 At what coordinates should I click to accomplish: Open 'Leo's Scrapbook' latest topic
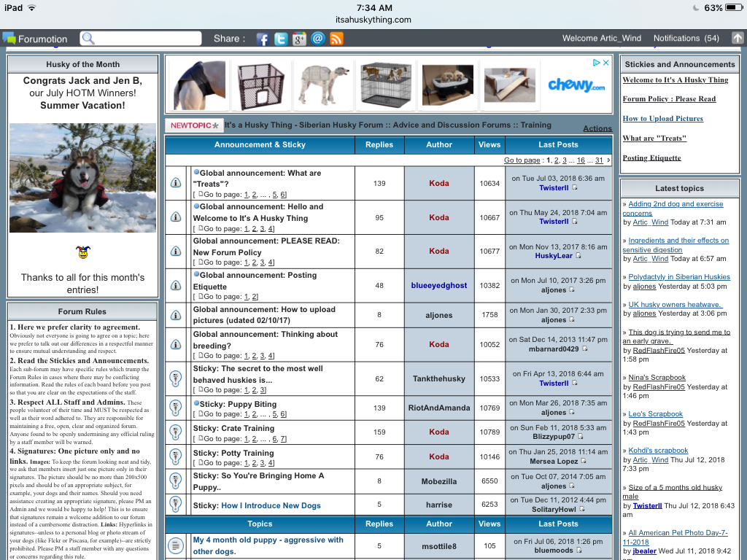(x=656, y=414)
